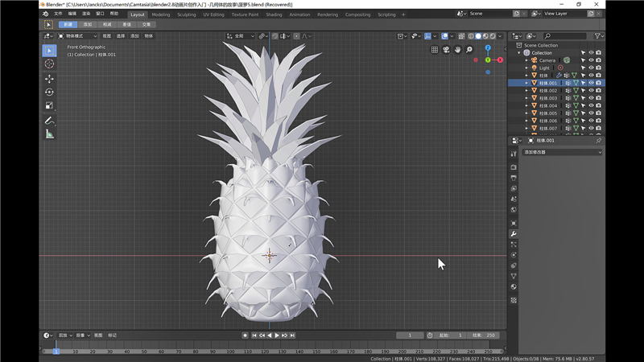Switch to the Modeling workspace tab
The image size is (644, 362).
pos(160,14)
